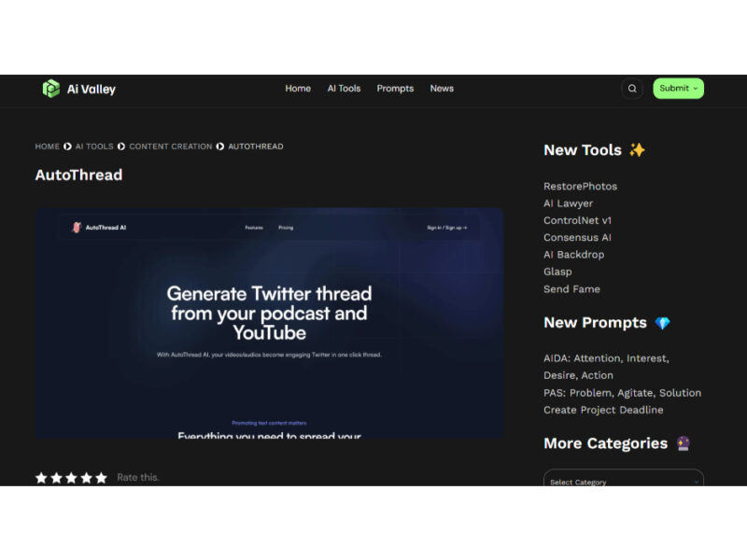Click the fifth rating star
Screen dimensions: 747x560
tap(101, 478)
